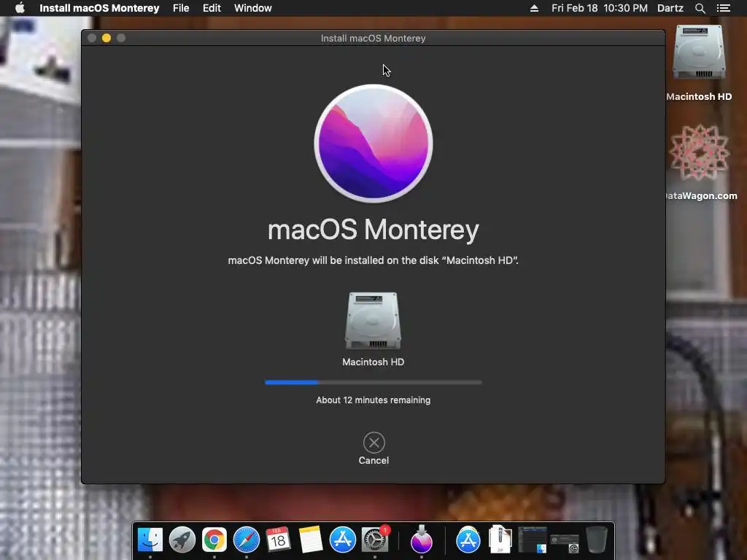Viewport: 747px width, 560px height.
Task: Open the Dartz user menu
Action: 670,8
